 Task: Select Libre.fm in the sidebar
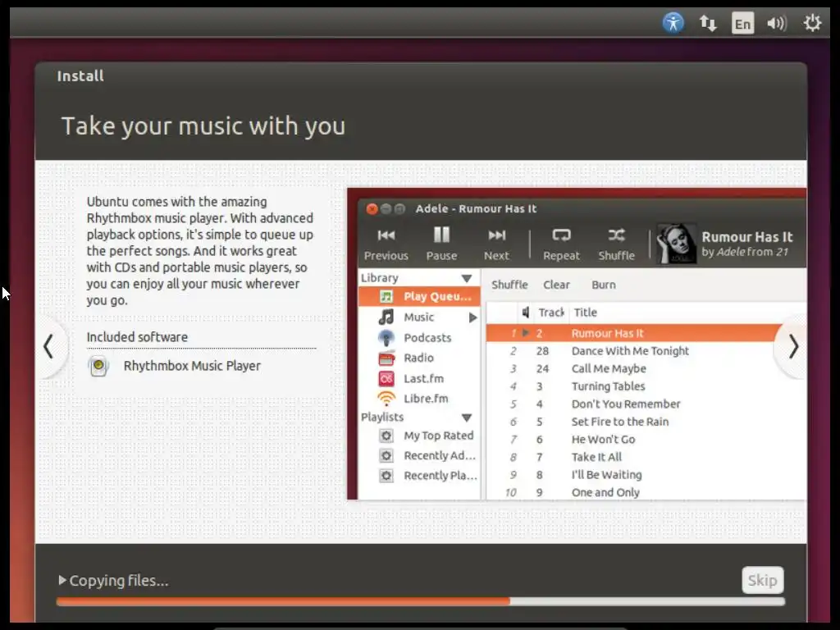point(419,399)
